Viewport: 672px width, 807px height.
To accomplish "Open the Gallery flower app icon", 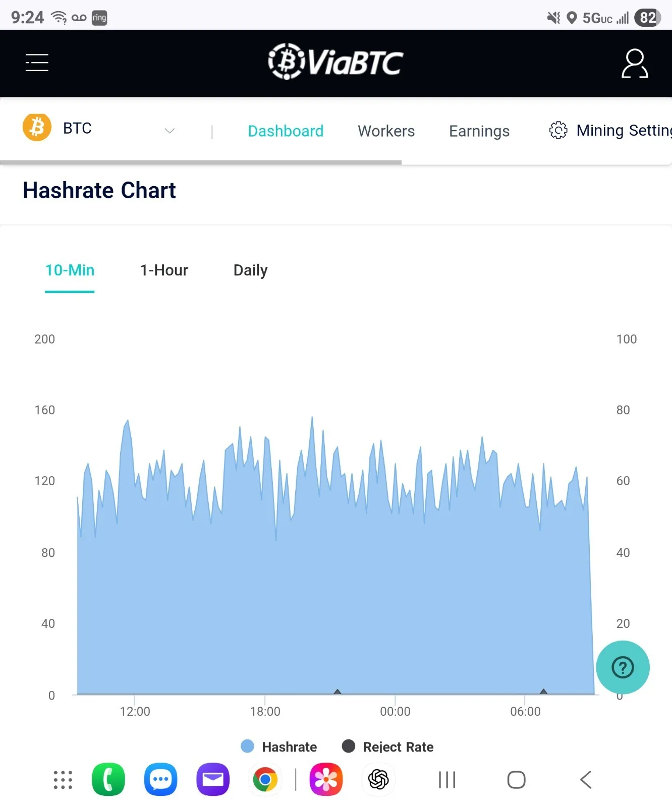I will (x=326, y=780).
